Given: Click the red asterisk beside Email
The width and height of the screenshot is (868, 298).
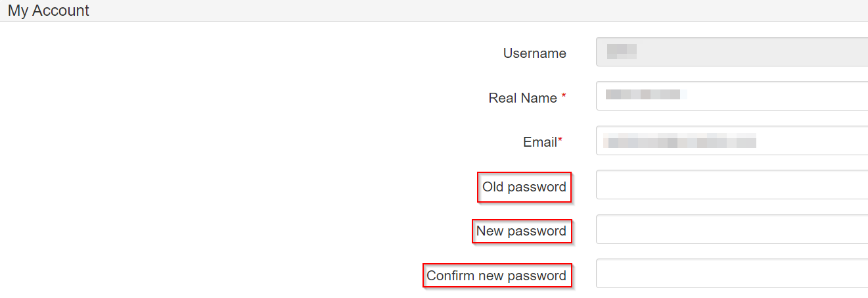Looking at the screenshot, I should (x=560, y=140).
